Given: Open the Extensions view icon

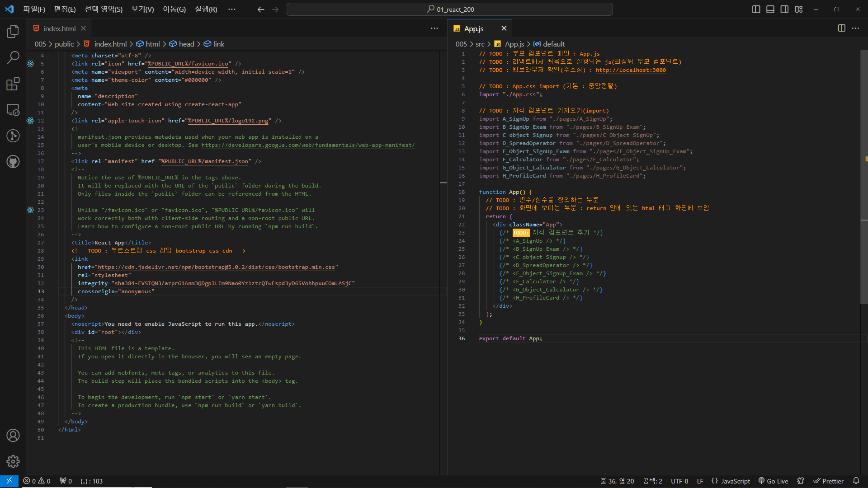Looking at the screenshot, I should (x=13, y=84).
